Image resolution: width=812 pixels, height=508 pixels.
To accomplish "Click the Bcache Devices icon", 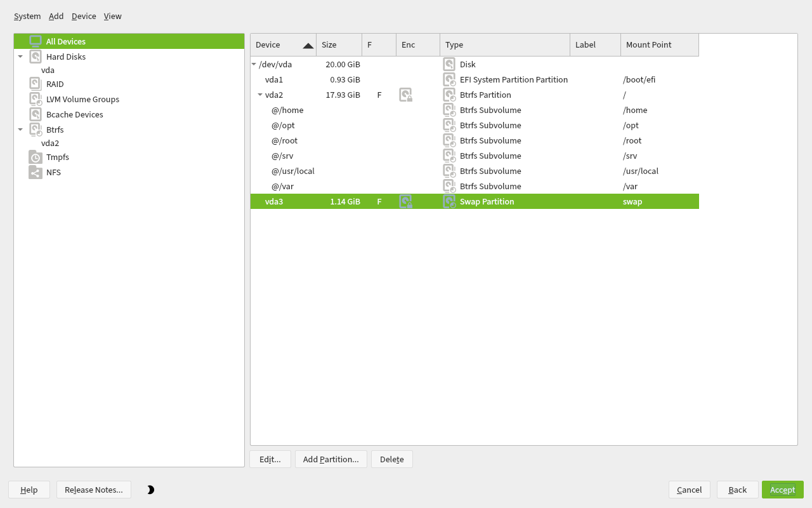I will coord(36,114).
